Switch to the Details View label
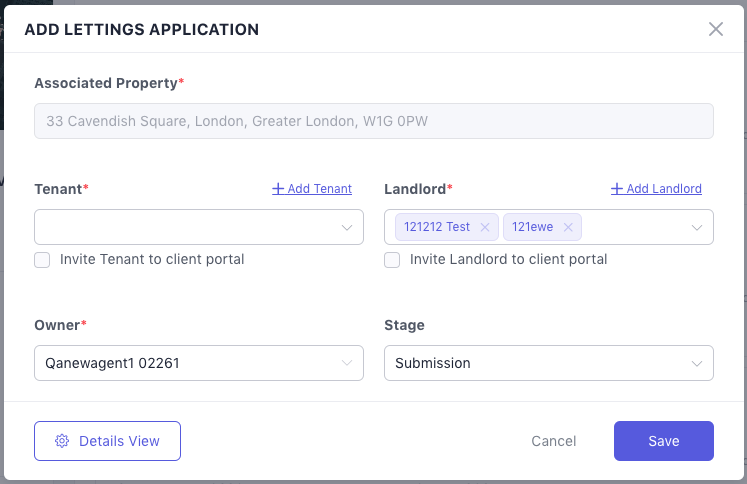Viewport: 747px width, 484px height. 120,441
